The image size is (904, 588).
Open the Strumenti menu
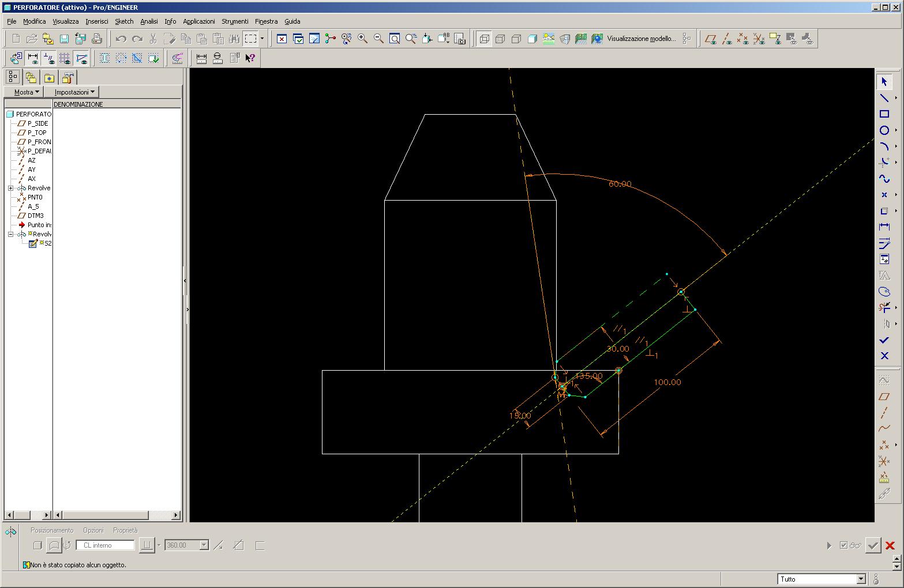(x=235, y=21)
